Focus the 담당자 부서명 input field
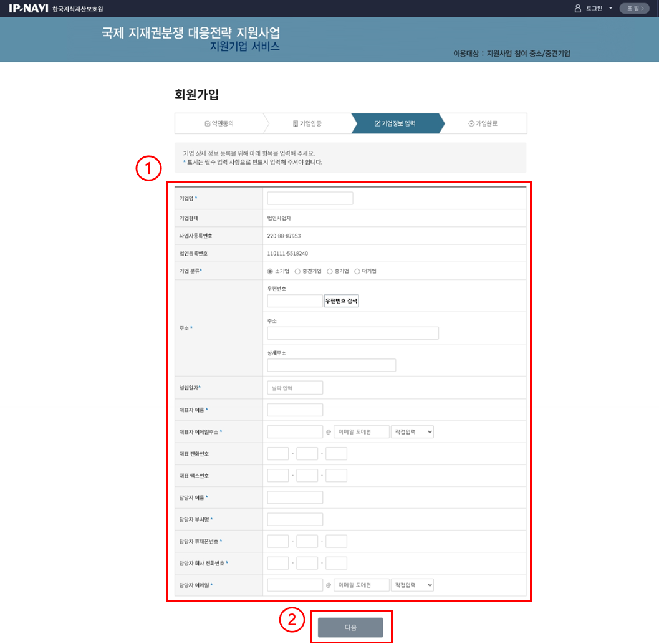 click(x=295, y=519)
